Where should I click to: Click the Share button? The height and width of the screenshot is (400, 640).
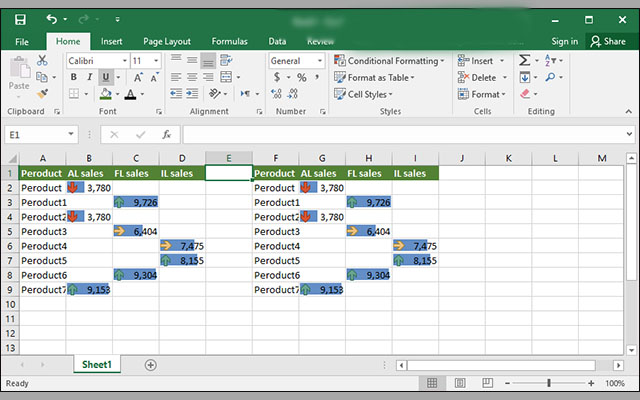(x=608, y=41)
